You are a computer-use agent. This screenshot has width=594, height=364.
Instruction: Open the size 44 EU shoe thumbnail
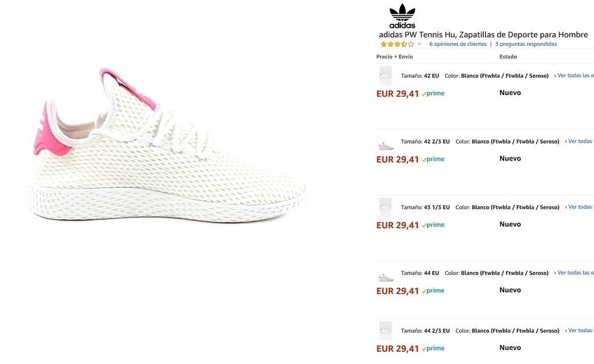[x=385, y=278]
